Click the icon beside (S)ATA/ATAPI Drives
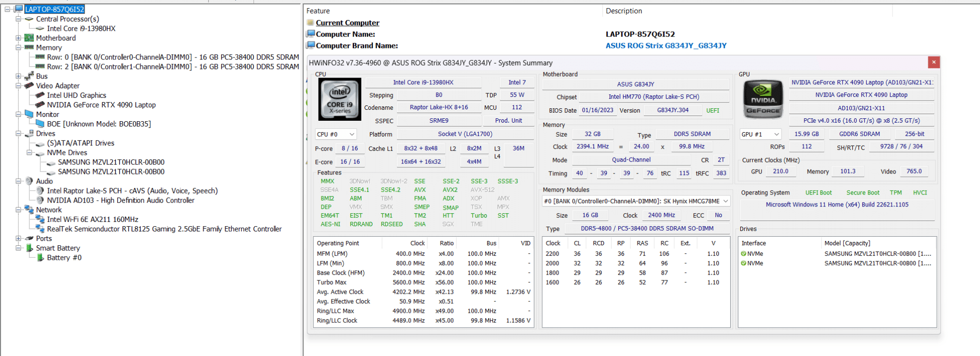 40,143
